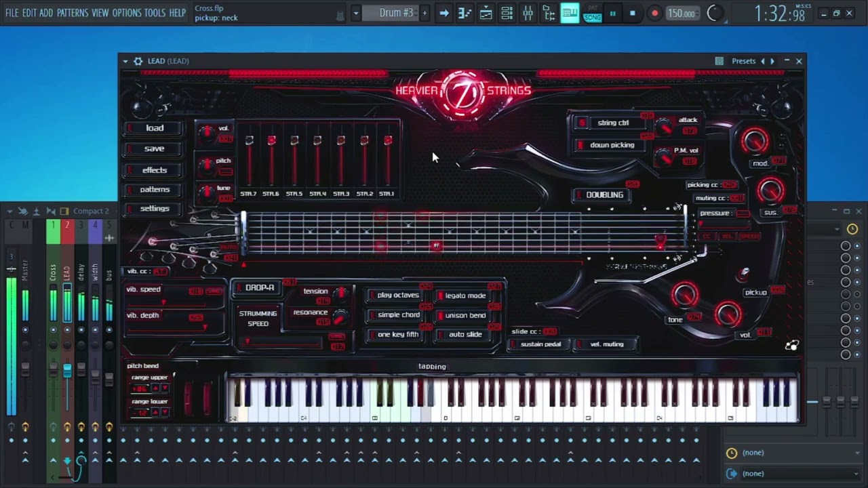Open the playlist view icon in toolbar
Image resolution: width=868 pixels, height=488 pixels.
point(486,13)
